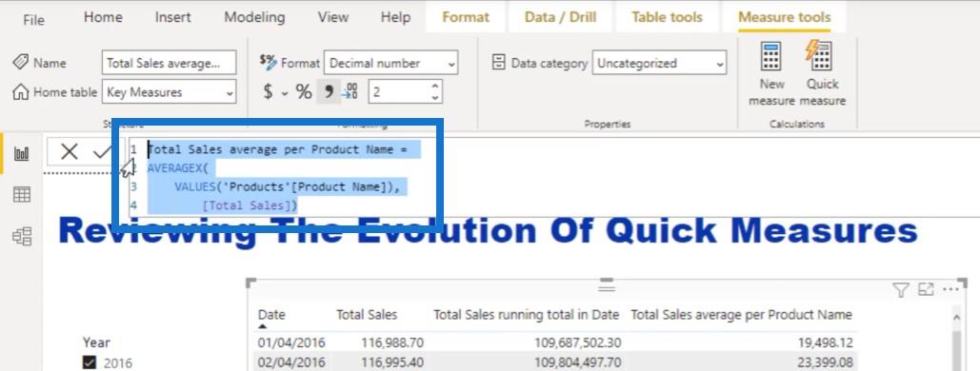Switch to Report view in sidebar
The height and width of the screenshot is (371, 980).
tap(22, 154)
